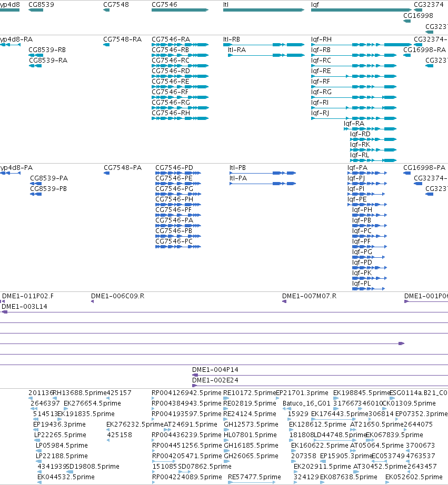Click the CG7548 gene label

point(116,5)
